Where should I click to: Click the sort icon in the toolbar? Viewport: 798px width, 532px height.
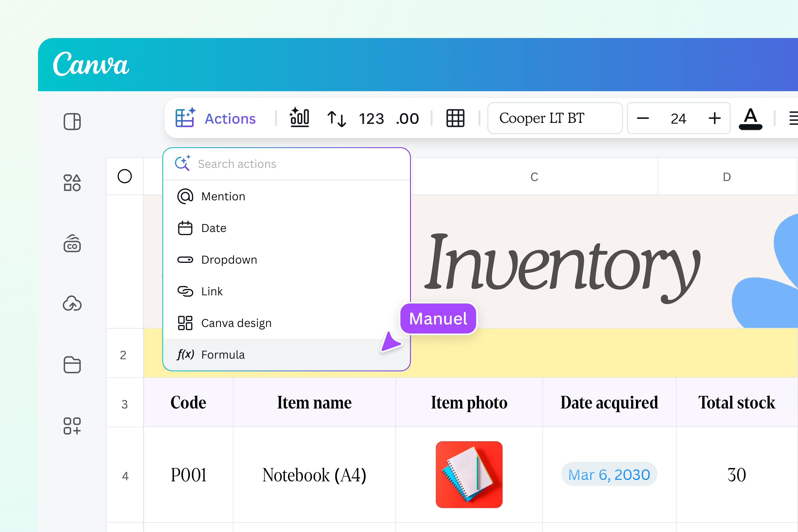337,118
